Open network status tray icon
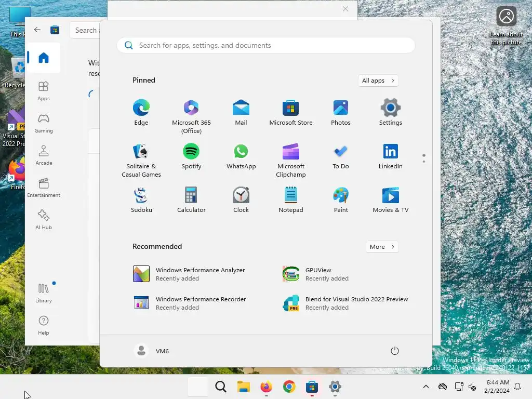Screen dimensions: 532x399 tap(459, 387)
